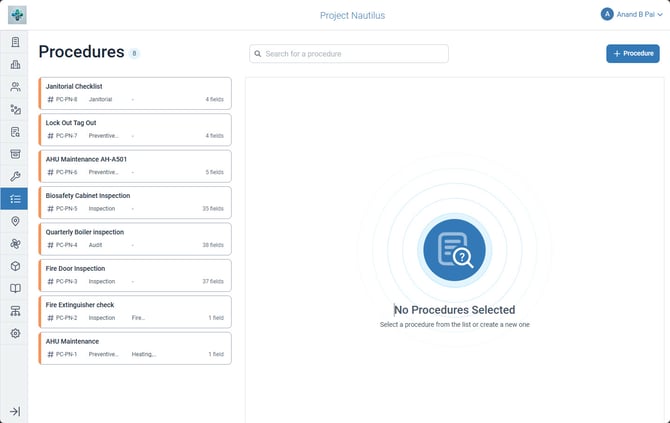The image size is (670, 423).
Task: Open the shapes category icon in sidebar
Action: tap(15, 109)
